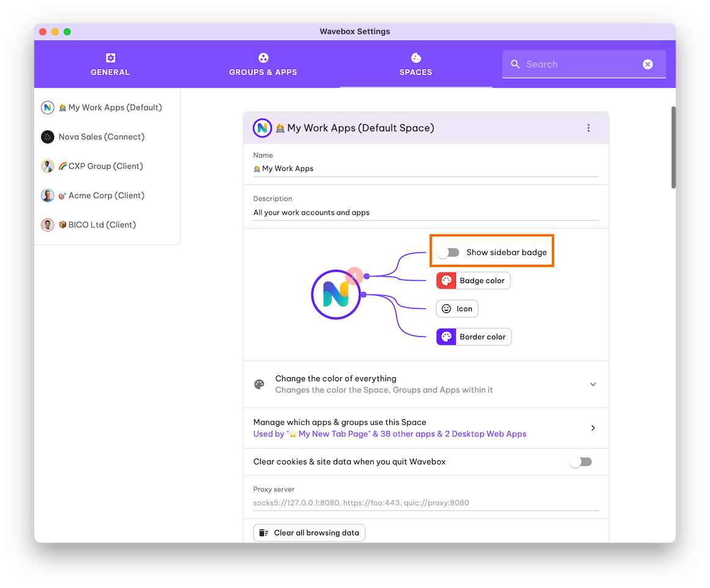710x588 pixels.
Task: Click the vertical scrollbar thumb
Action: 673,147
